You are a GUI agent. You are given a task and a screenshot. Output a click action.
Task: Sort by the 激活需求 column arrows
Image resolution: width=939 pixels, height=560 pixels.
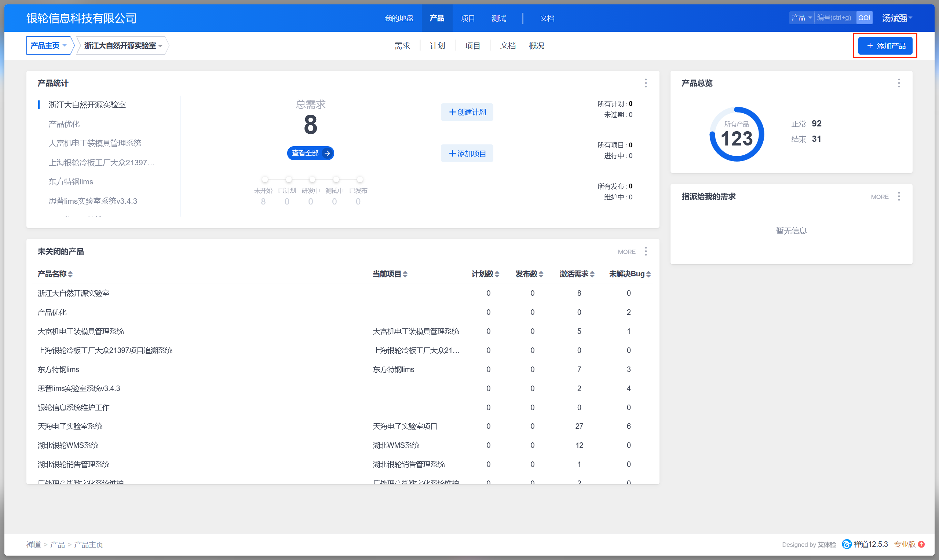(x=592, y=275)
